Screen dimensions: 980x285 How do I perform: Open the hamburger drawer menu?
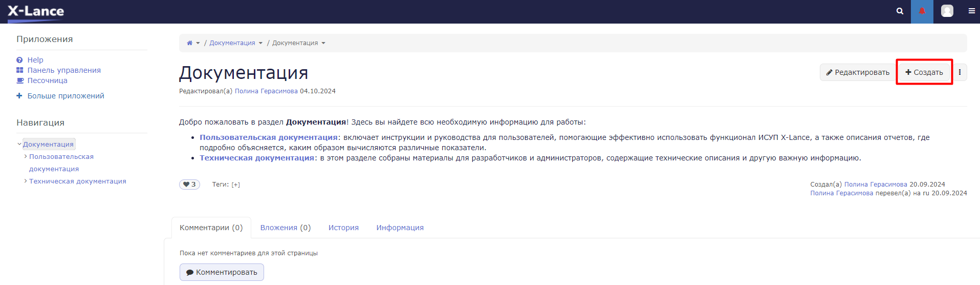pos(971,11)
